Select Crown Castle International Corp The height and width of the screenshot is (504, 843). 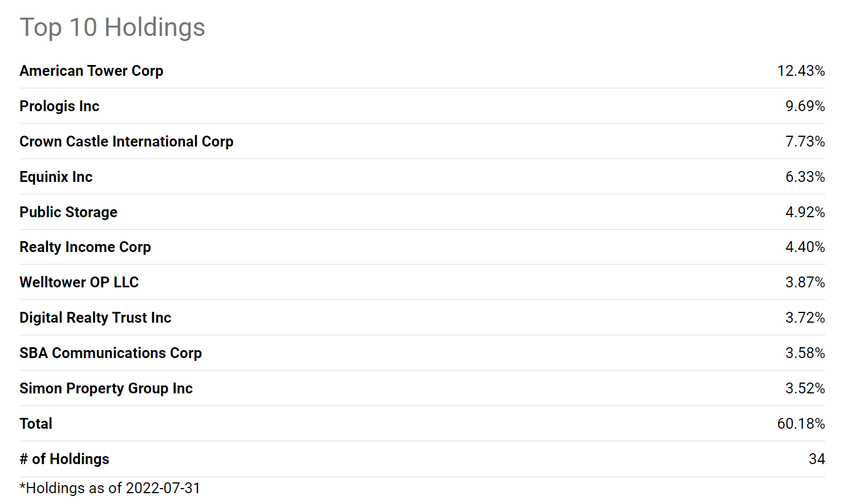[x=126, y=141]
